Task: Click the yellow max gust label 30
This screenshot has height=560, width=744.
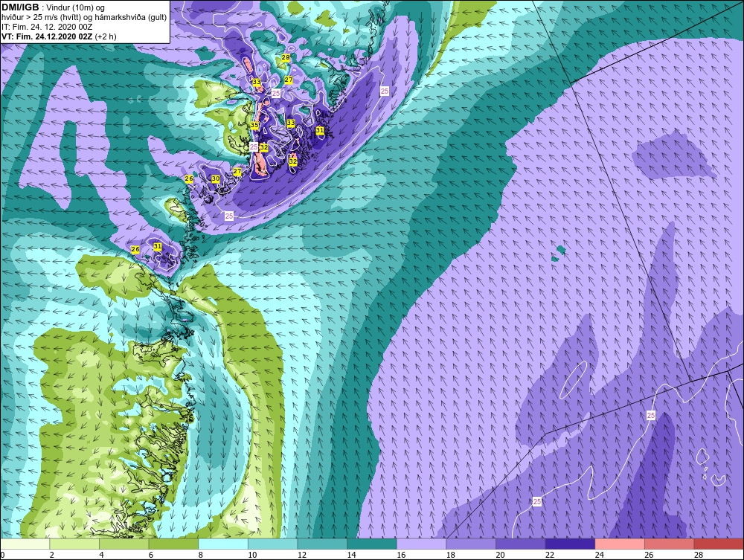Action: coord(216,178)
